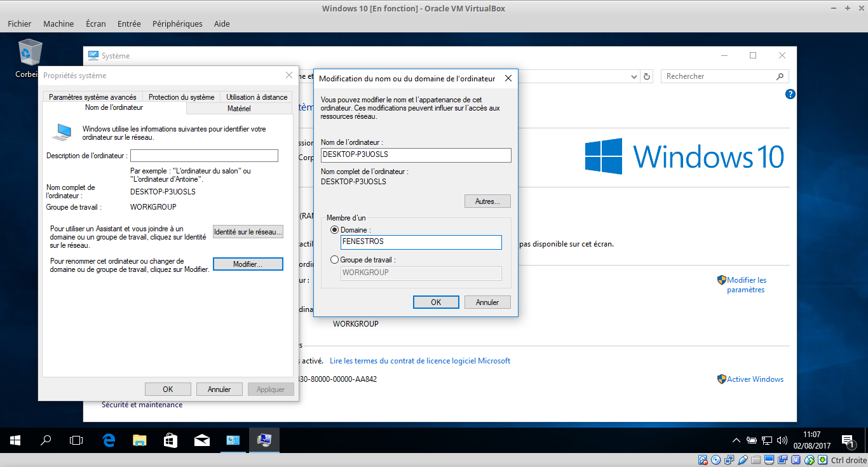Focus the Nom de l'ordinateur field

(416, 155)
